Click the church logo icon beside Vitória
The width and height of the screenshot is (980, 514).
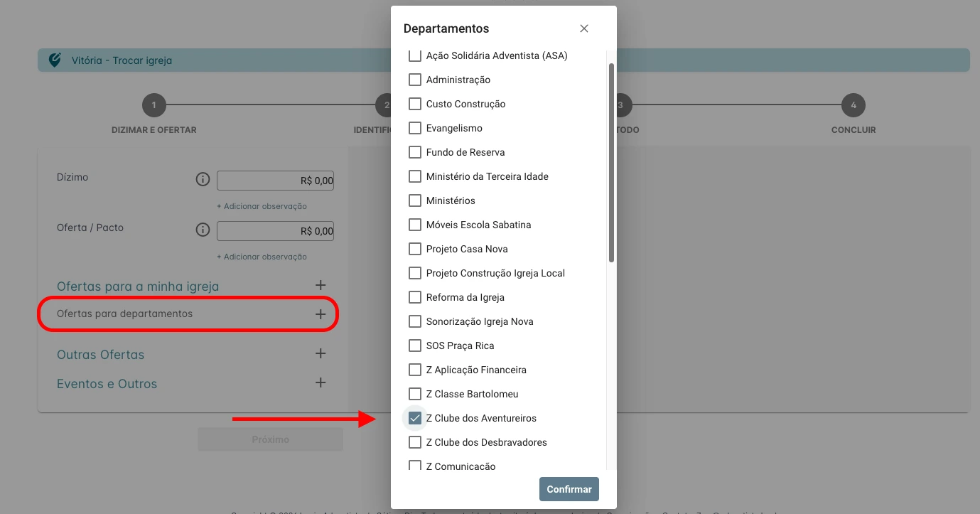[55, 60]
